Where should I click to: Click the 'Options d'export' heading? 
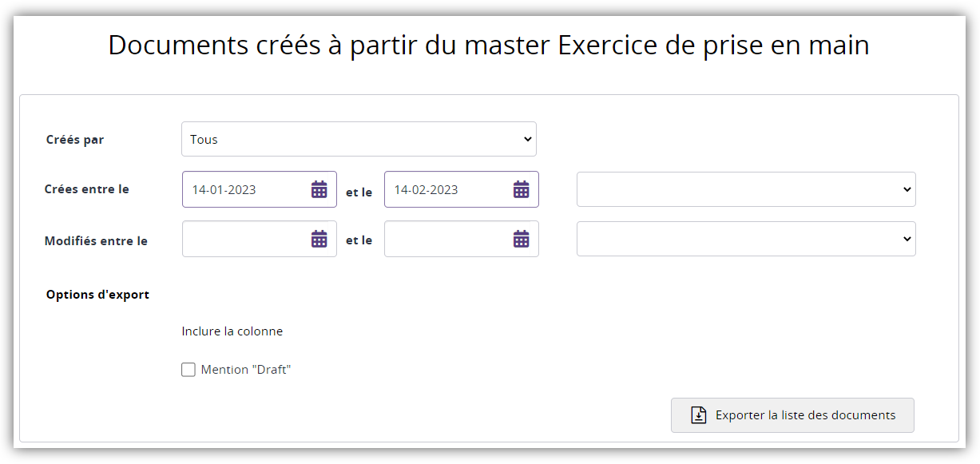[x=97, y=295]
